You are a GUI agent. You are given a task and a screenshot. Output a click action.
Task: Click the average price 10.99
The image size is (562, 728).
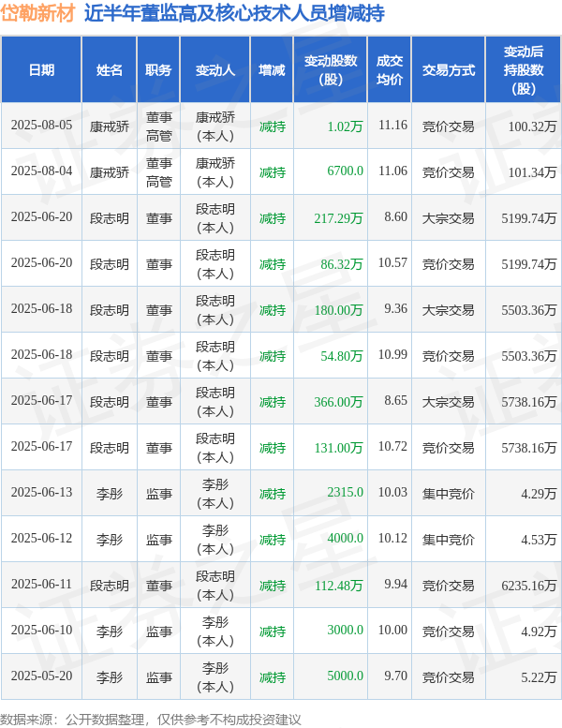point(392,355)
